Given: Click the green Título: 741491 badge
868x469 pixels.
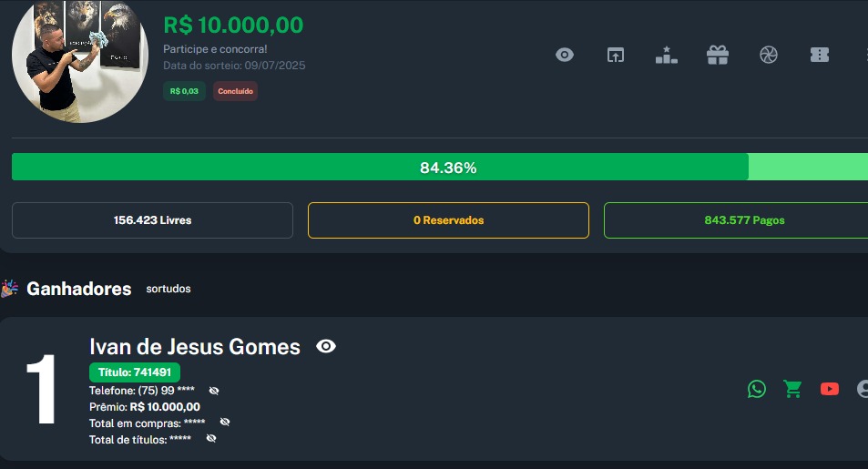Looking at the screenshot, I should pyautogui.click(x=135, y=372).
